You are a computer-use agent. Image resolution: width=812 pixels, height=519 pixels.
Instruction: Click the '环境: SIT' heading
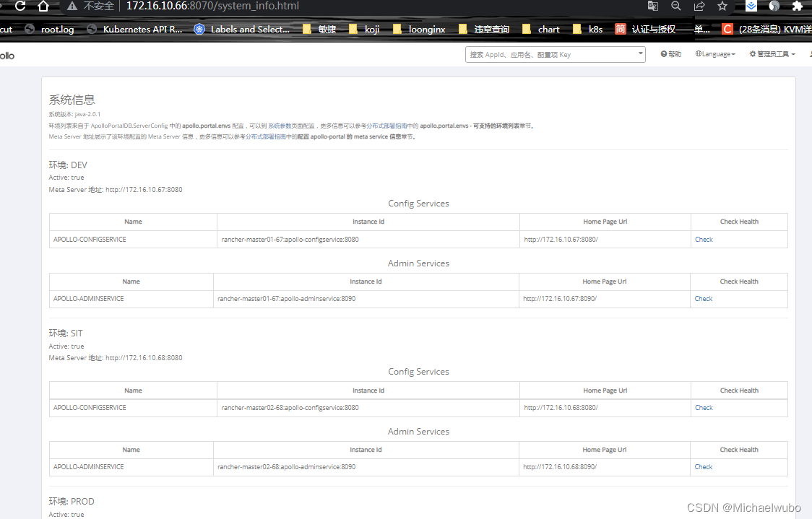tap(66, 333)
